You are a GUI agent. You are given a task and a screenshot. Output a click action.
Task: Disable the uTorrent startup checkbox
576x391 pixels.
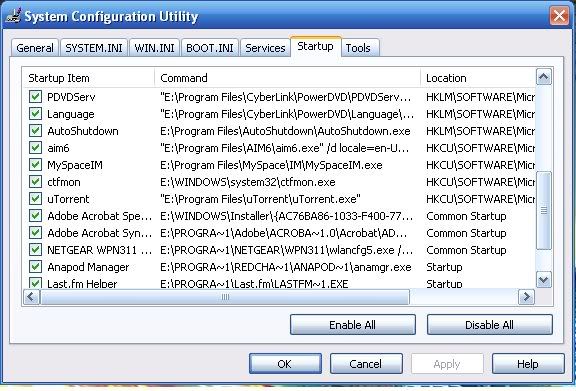point(35,198)
